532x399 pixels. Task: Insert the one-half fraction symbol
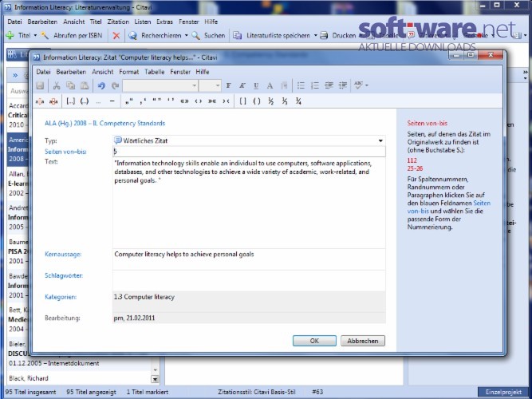[270, 101]
